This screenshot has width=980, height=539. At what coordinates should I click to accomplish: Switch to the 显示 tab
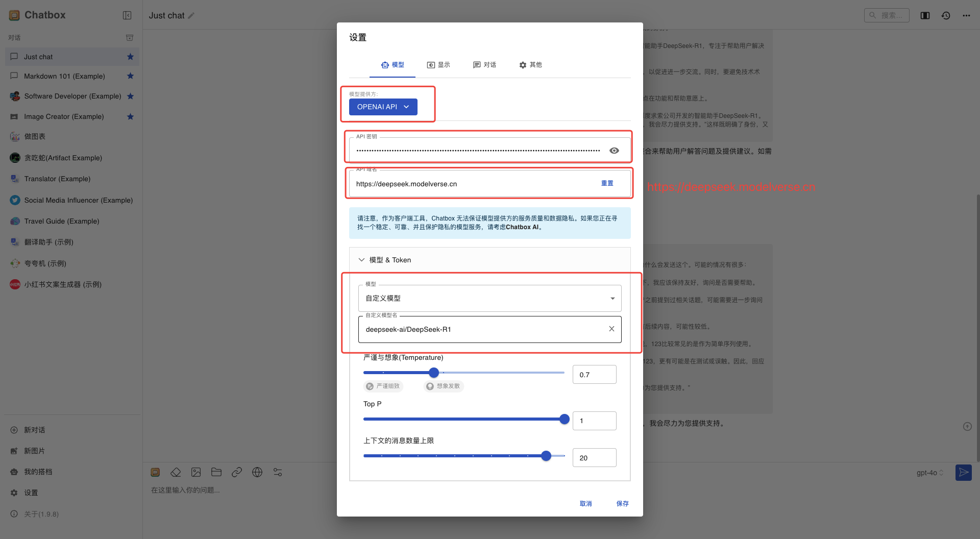click(x=438, y=65)
